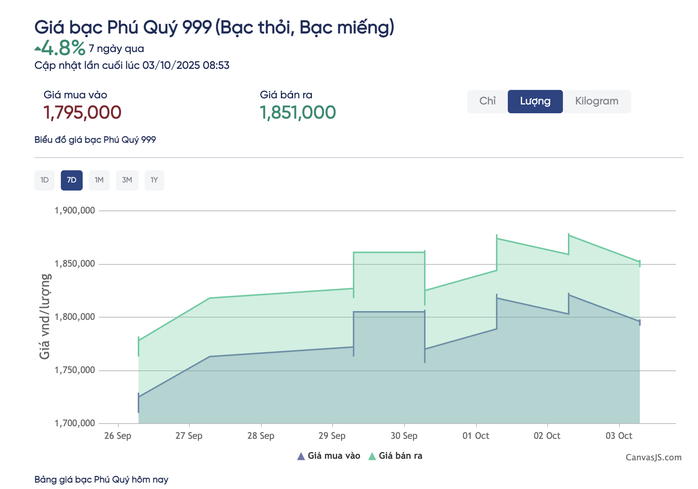Show the 1D chart range
This screenshot has width=698, height=489.
pos(43,180)
